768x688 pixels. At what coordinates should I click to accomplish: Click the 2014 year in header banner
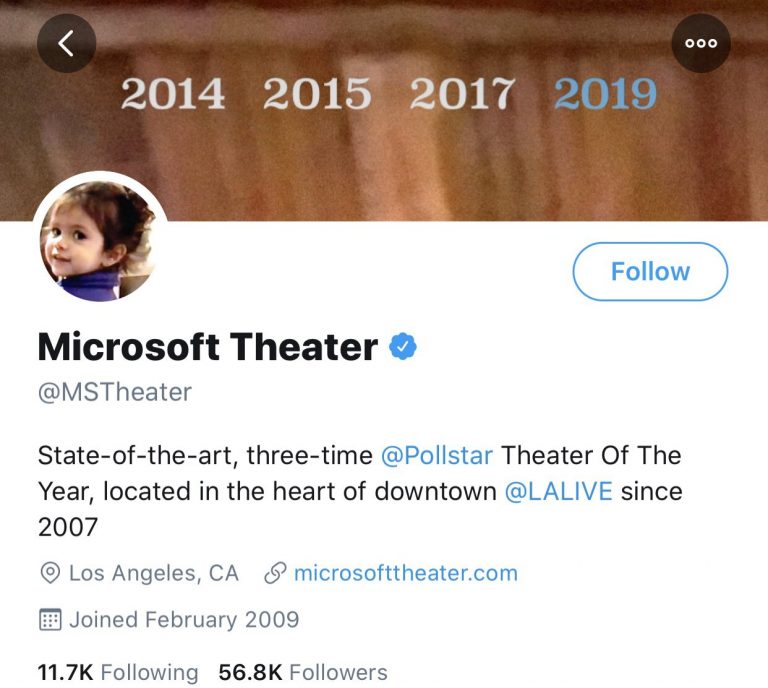tap(173, 95)
